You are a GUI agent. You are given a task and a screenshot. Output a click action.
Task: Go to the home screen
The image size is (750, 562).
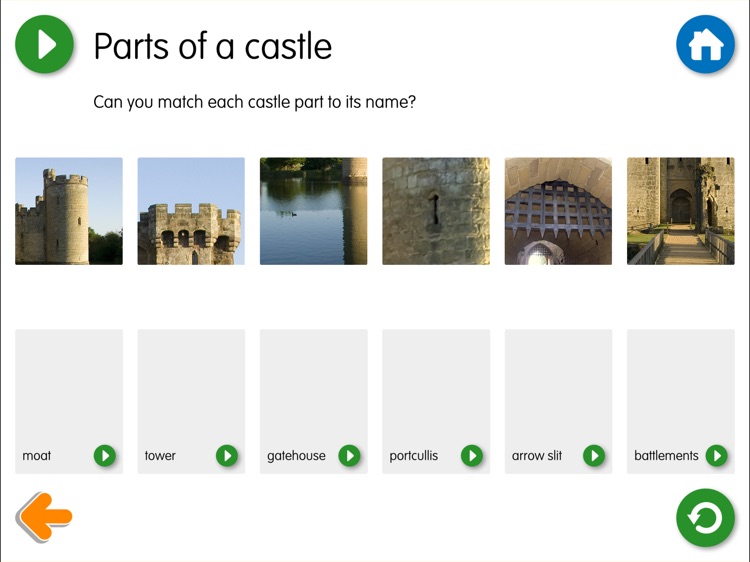coord(705,45)
